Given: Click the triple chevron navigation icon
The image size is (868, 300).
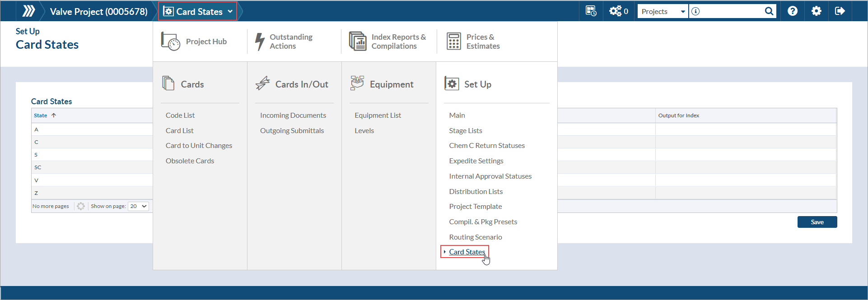Looking at the screenshot, I should 28,11.
